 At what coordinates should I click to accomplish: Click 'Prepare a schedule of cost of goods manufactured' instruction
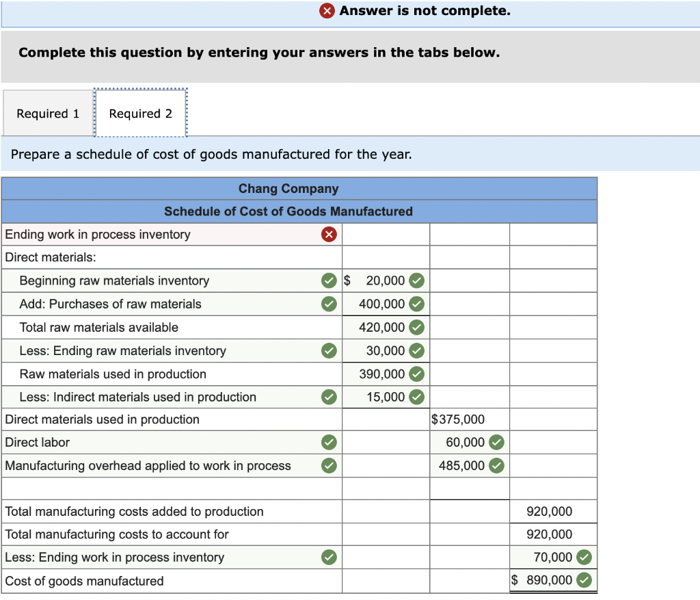(x=211, y=154)
